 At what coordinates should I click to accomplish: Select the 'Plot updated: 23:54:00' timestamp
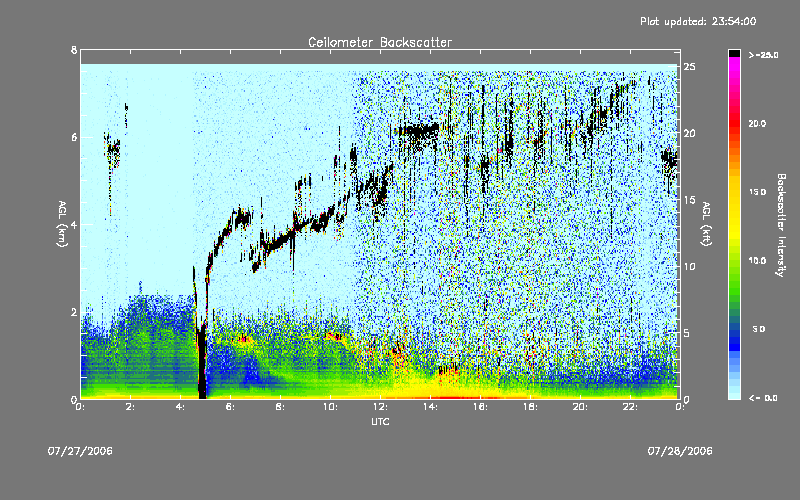coord(698,21)
